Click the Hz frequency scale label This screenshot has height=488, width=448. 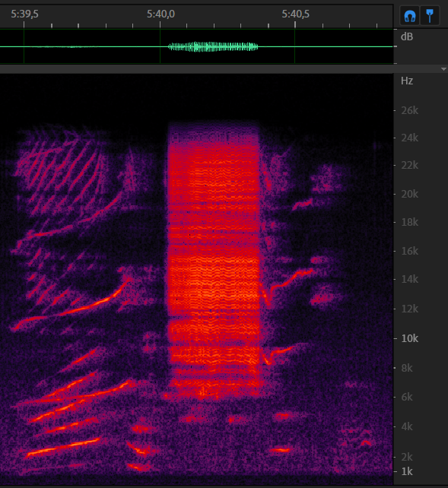[x=407, y=81]
